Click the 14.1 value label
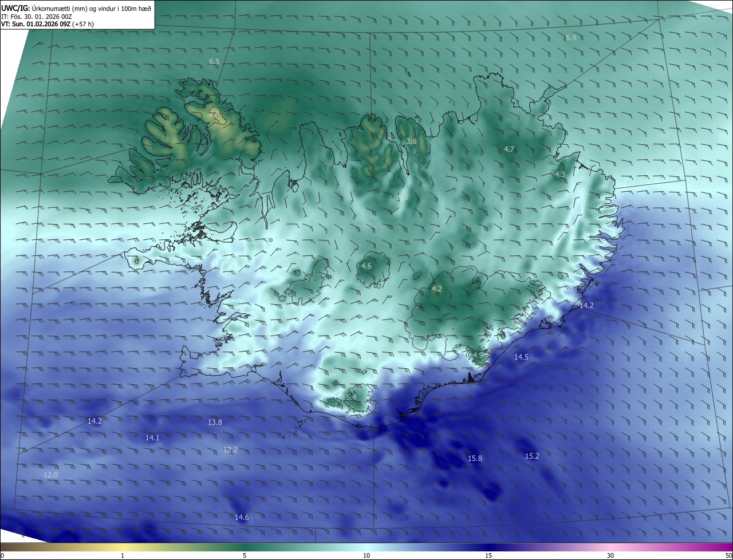The width and height of the screenshot is (733, 560). (152, 437)
